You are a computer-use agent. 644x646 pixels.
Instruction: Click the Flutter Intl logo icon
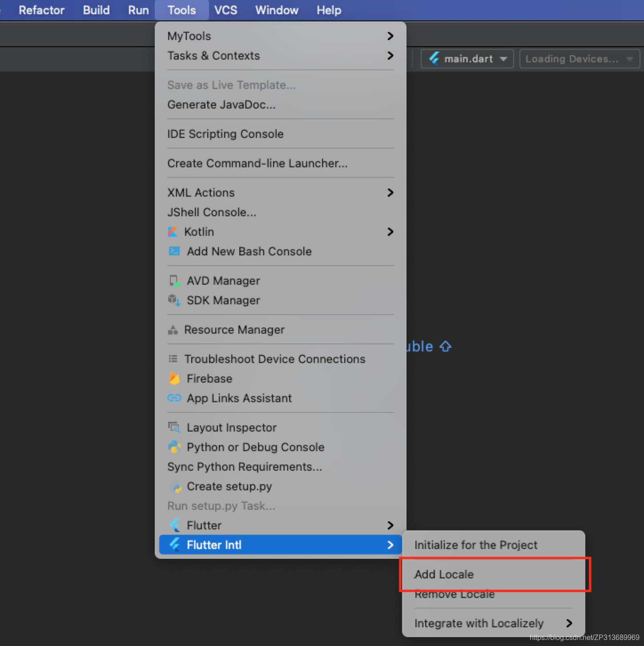[x=175, y=545]
